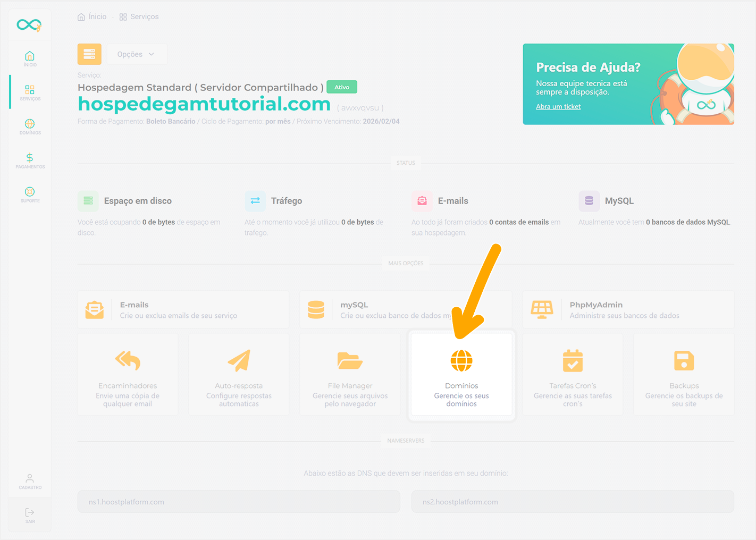Open Cadastro profile in the sidebar
This screenshot has height=540, width=756.
pyautogui.click(x=30, y=482)
